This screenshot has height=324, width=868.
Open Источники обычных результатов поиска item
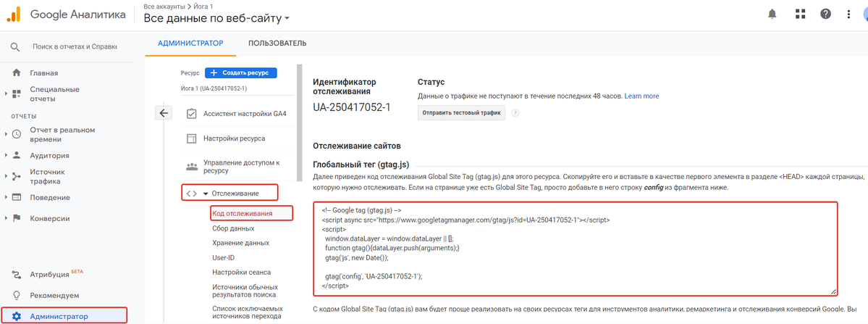[245, 291]
